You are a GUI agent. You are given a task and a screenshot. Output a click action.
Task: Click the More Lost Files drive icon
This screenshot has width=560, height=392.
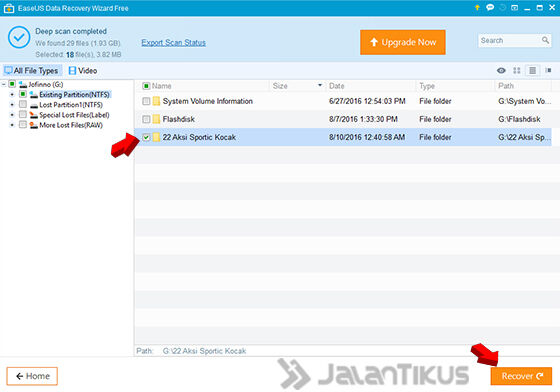coord(34,125)
